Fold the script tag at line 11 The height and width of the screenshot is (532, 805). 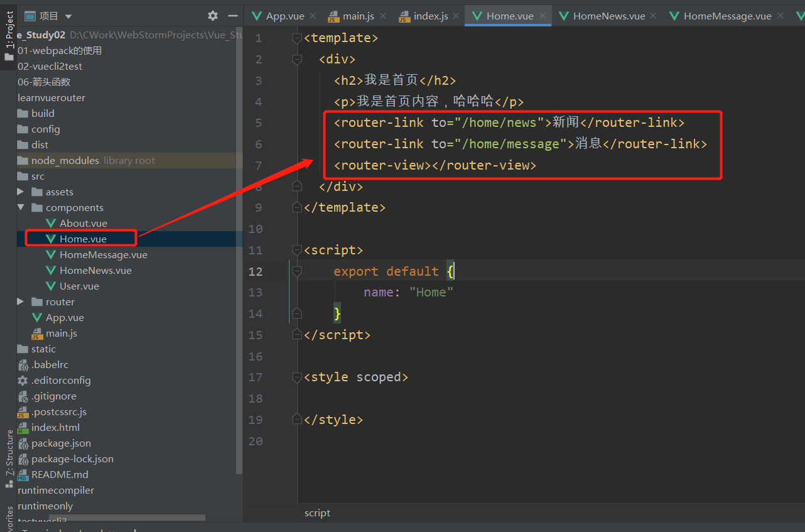click(x=297, y=250)
